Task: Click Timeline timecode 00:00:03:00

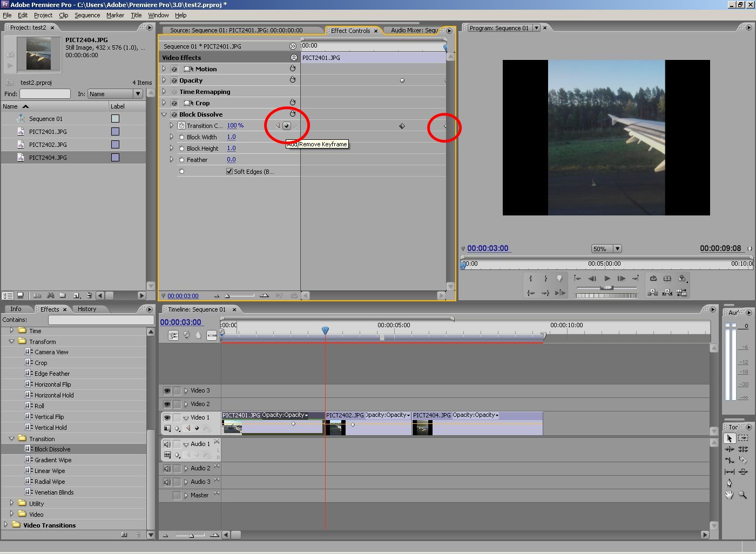Action: point(180,322)
